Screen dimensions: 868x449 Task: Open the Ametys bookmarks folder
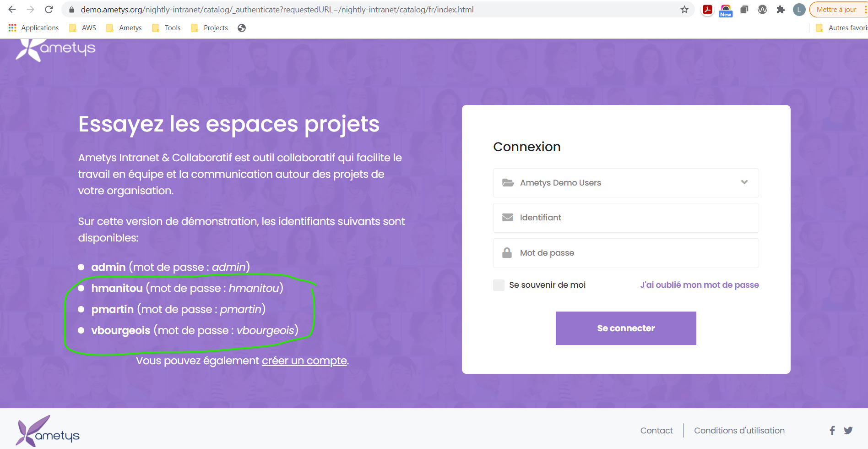[x=124, y=28]
